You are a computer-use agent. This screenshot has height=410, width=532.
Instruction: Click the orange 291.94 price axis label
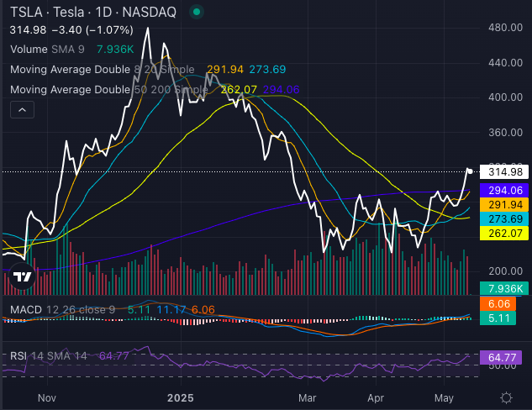click(504, 204)
